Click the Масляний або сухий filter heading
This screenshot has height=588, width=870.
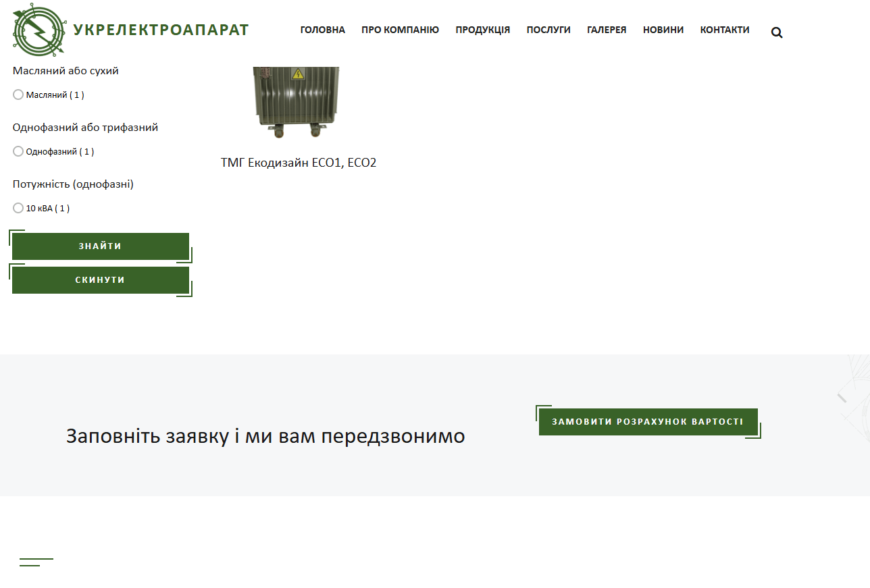point(66,70)
